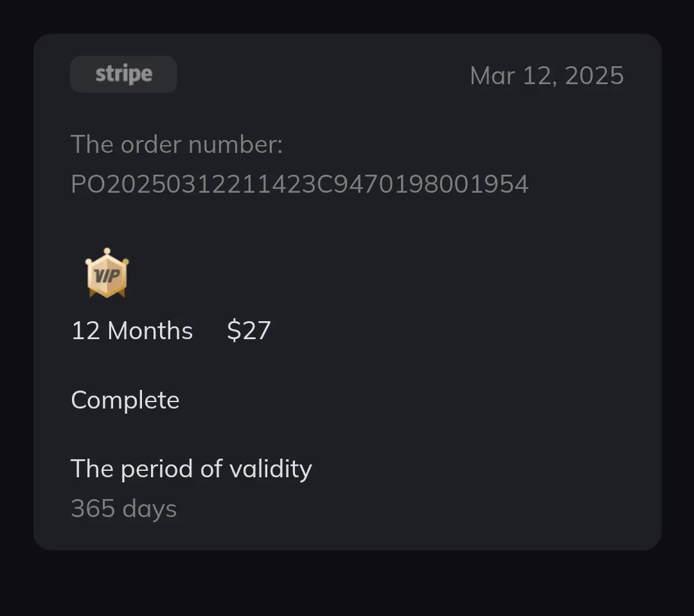
Task: Select the order number starting with PO2025
Action: (299, 184)
